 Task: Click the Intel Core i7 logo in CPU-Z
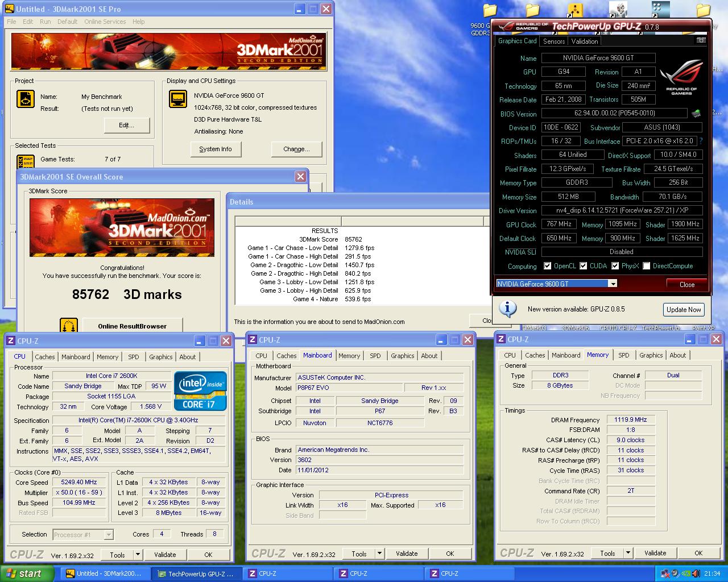pos(200,391)
